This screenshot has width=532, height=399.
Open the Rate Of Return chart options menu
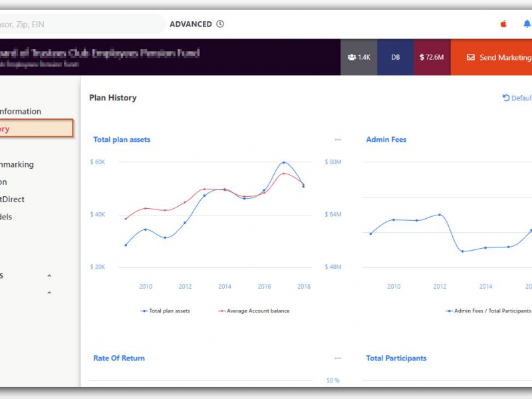pos(338,358)
